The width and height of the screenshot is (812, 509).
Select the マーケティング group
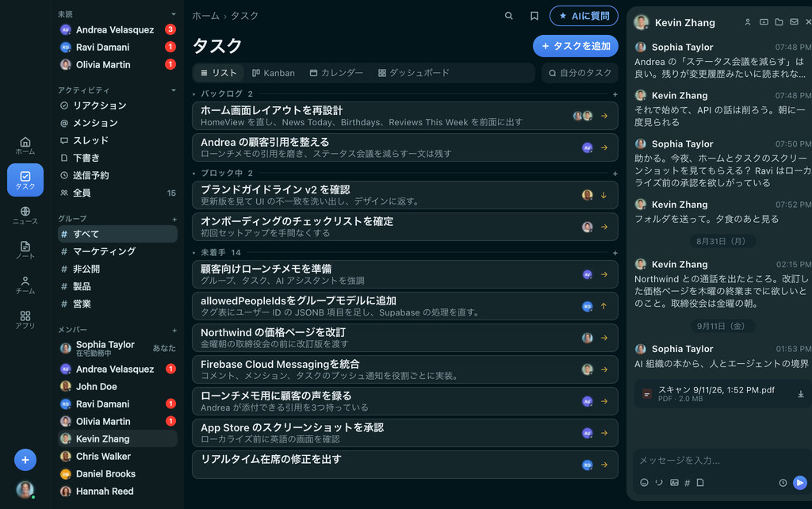click(117, 251)
